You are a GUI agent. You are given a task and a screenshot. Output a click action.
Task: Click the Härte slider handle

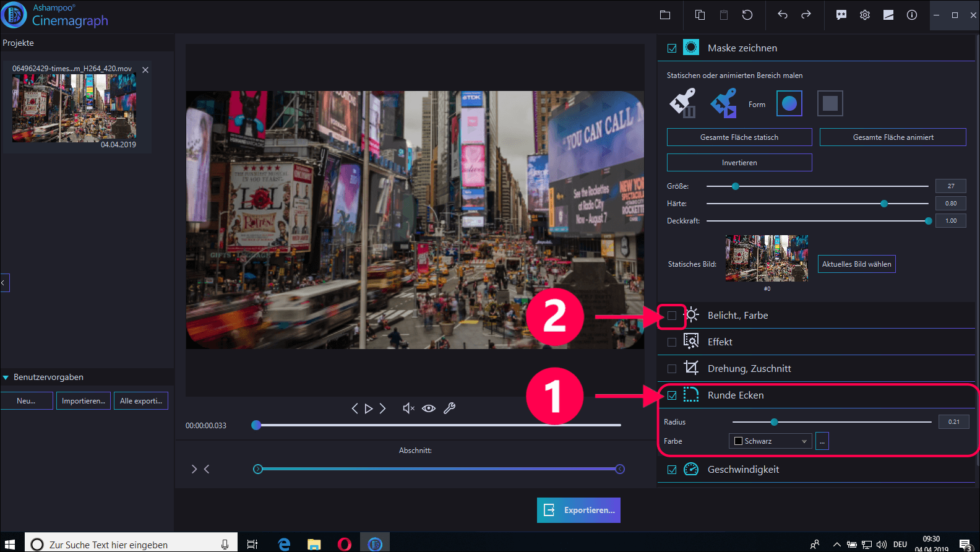[884, 204]
